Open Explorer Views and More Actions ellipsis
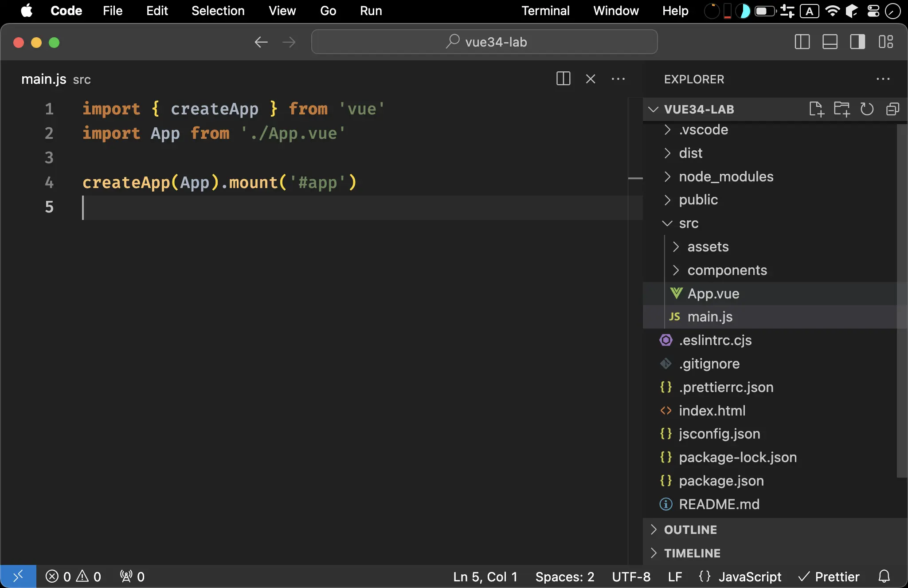The image size is (908, 588). coord(883,79)
